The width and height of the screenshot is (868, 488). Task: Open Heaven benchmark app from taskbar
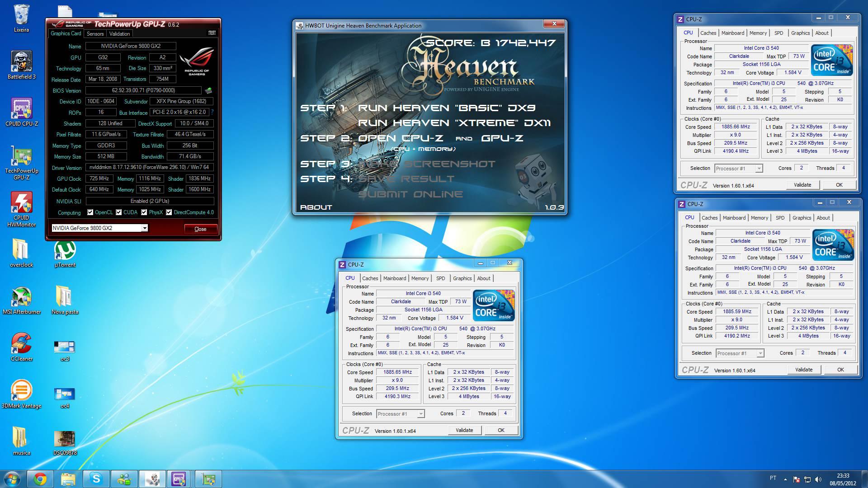click(x=152, y=479)
